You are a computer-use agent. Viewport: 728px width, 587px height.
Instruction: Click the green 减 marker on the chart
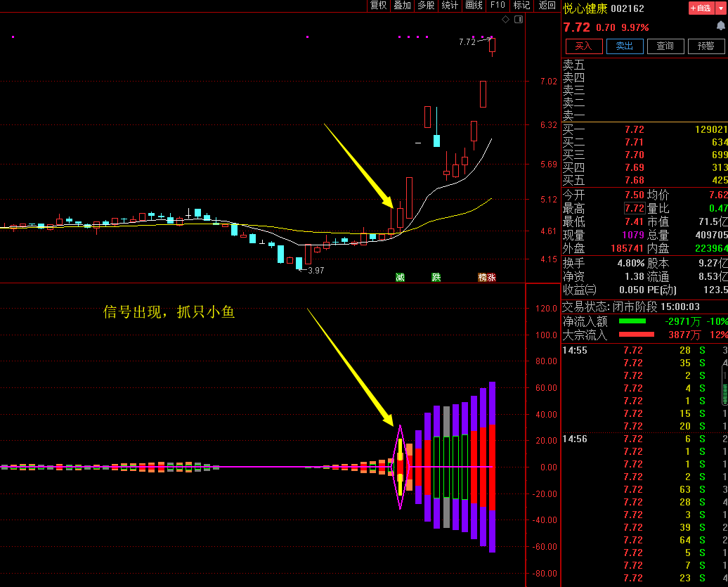tap(400, 277)
